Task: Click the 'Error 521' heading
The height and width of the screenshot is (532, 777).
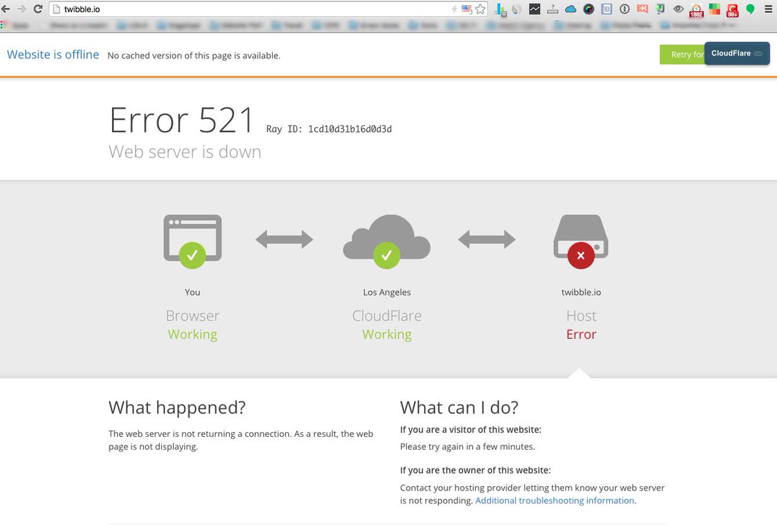Action: pos(182,120)
